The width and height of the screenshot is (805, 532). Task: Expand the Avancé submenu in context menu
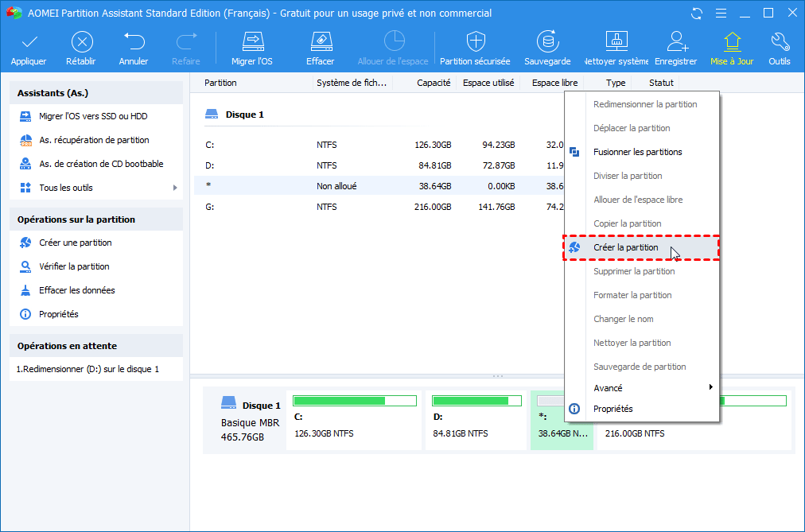point(642,388)
